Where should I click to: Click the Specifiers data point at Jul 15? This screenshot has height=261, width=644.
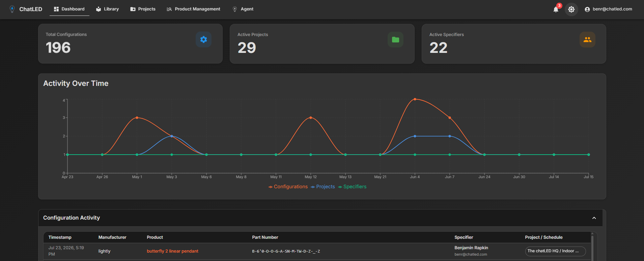(x=589, y=155)
